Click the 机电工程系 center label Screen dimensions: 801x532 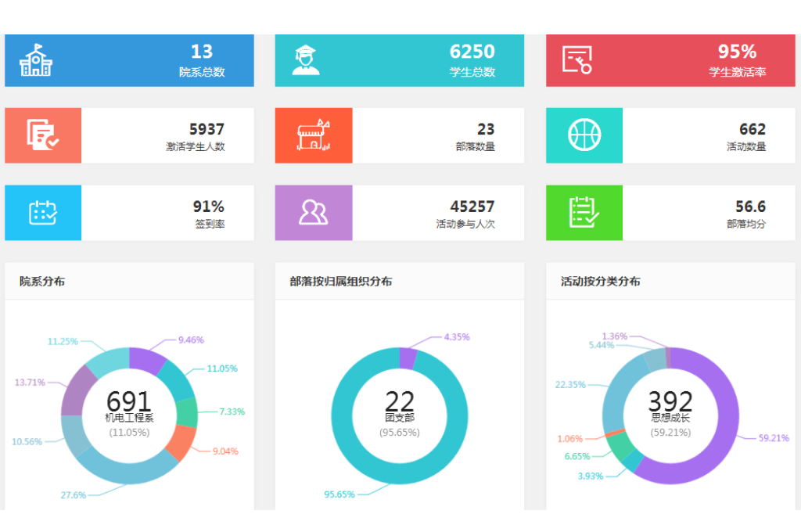129,418
